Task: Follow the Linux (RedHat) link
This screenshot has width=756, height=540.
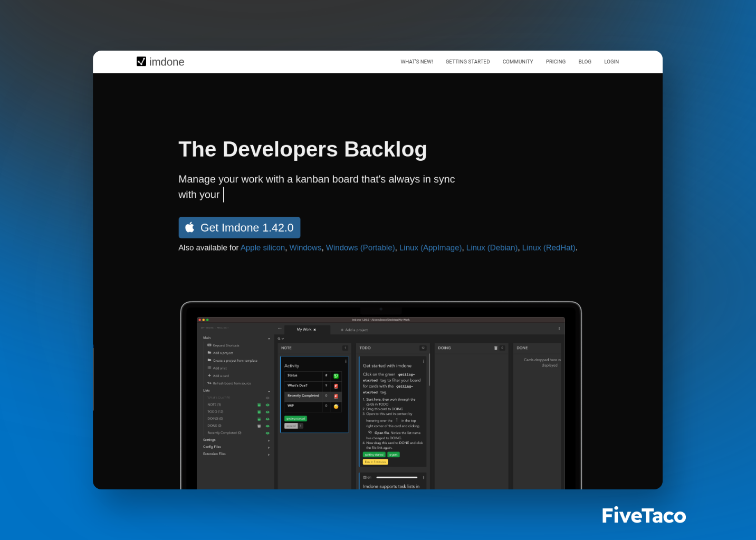Action: (549, 248)
